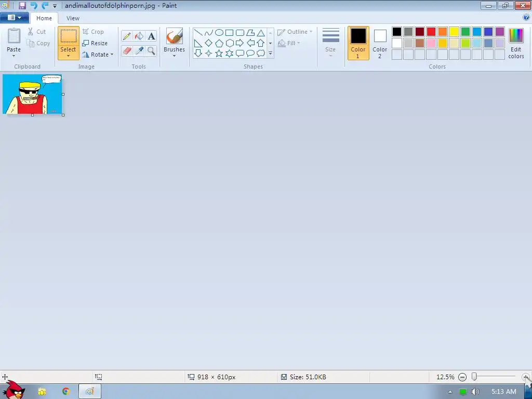Image resolution: width=532 pixels, height=399 pixels.
Task: Choose the Rounded rectangle shape
Action: 240,33
